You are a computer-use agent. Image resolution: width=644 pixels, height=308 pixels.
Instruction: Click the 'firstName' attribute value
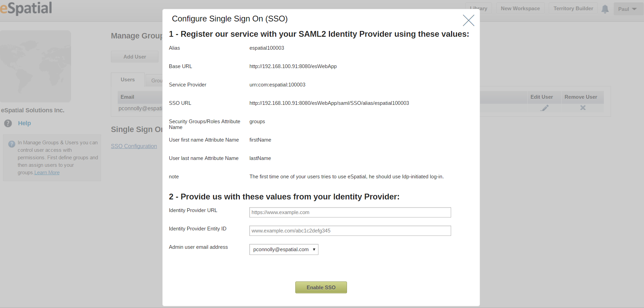[260, 140]
